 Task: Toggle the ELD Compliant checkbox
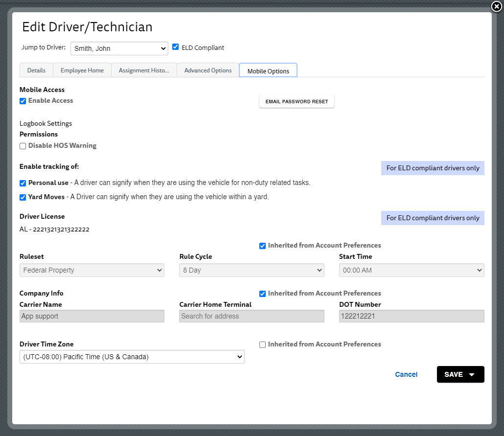tap(176, 47)
